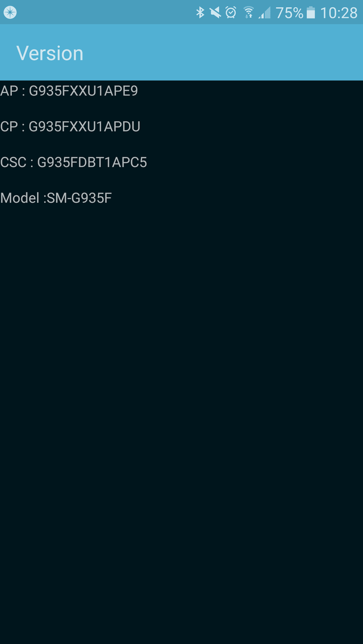Tap the empty dark area below Model line
The height and width of the screenshot is (644, 363).
pos(181,423)
